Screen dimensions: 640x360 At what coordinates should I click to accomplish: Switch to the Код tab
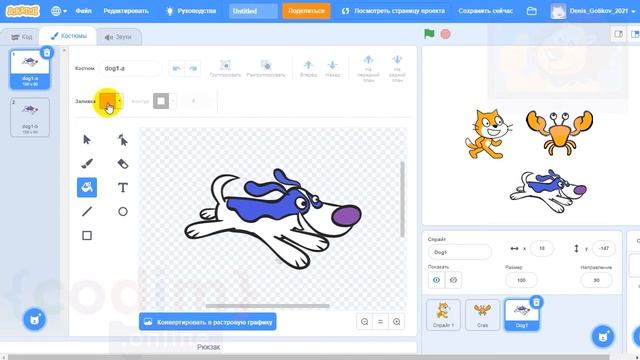(22, 37)
